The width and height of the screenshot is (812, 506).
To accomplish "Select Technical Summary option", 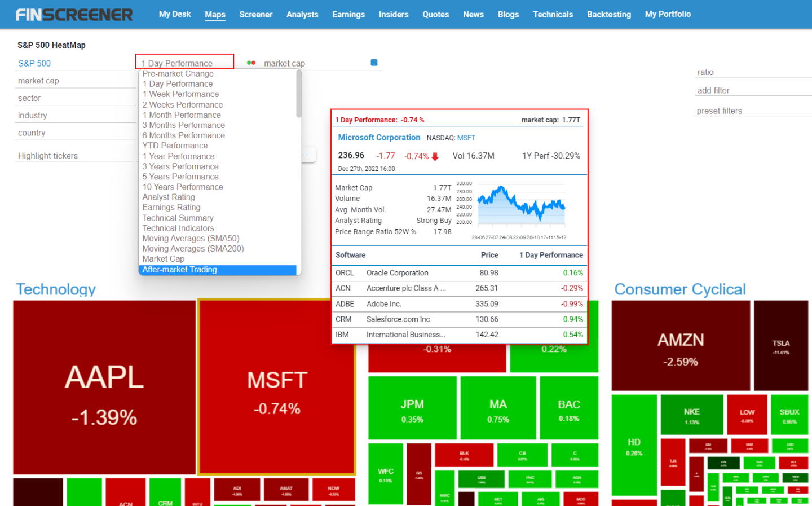I will point(218,218).
